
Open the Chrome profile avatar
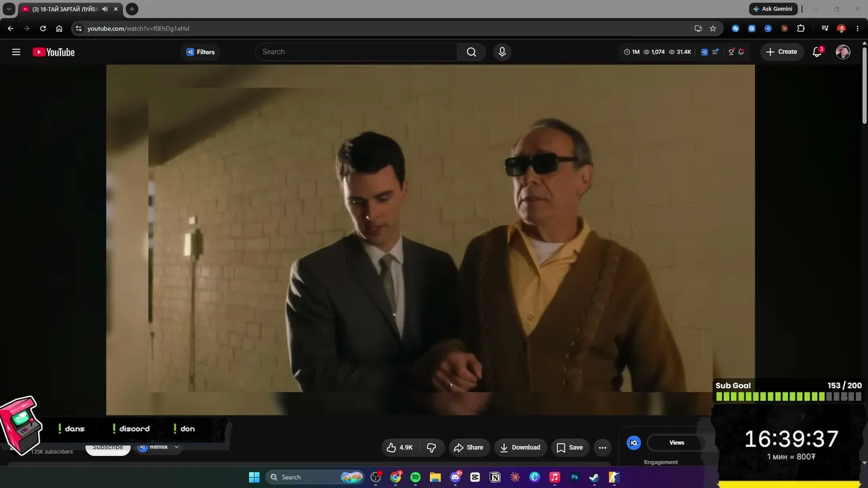(842, 28)
